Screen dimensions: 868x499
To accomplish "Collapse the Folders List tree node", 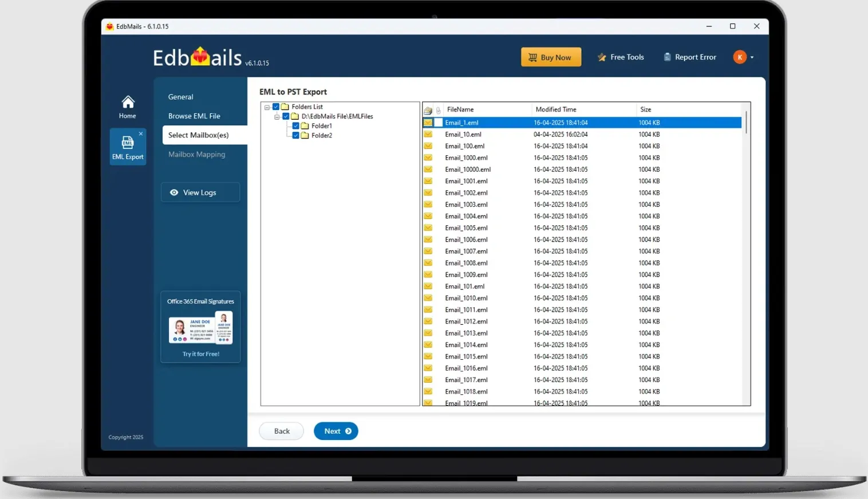I will [267, 107].
